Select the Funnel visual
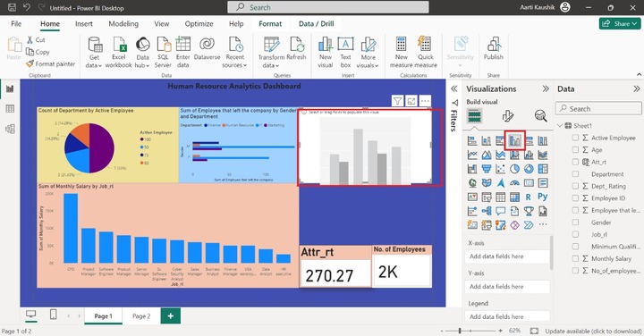This screenshot has width=644, height=336. coord(487,169)
